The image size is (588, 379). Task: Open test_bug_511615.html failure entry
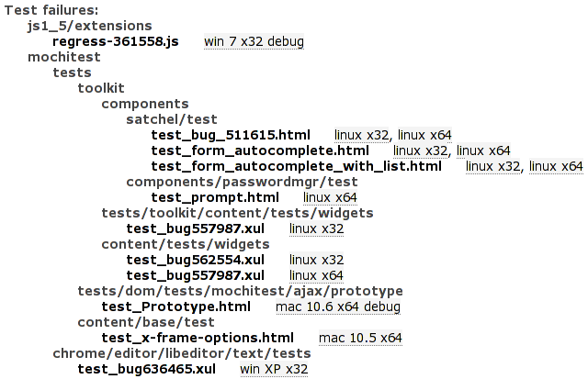231,135
